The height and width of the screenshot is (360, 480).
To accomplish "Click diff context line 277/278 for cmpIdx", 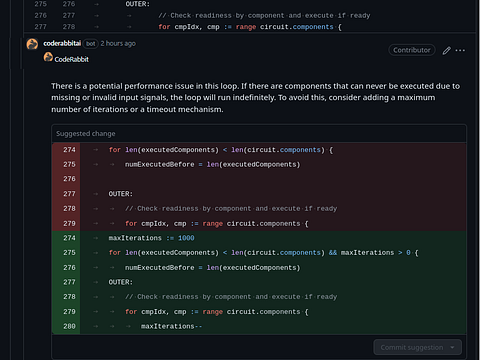I will point(250,27).
